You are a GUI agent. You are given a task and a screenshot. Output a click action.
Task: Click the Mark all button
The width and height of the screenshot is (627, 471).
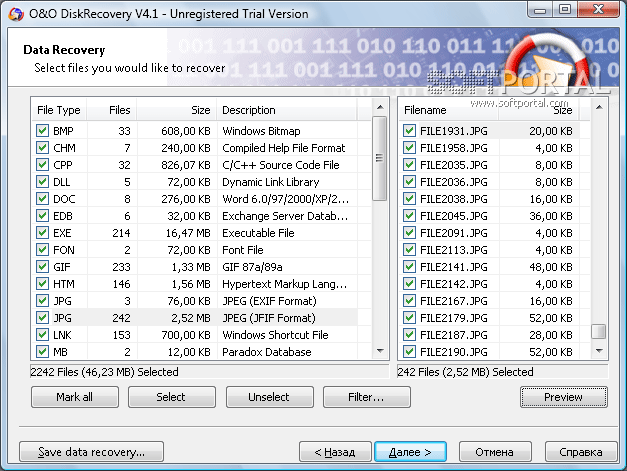pyautogui.click(x=75, y=397)
